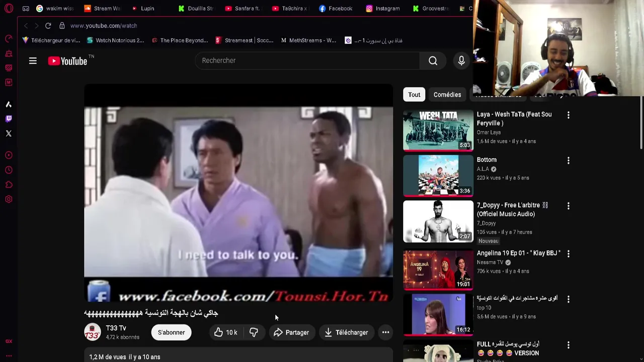Open Twitch panel in Opera sidebar

9,119
